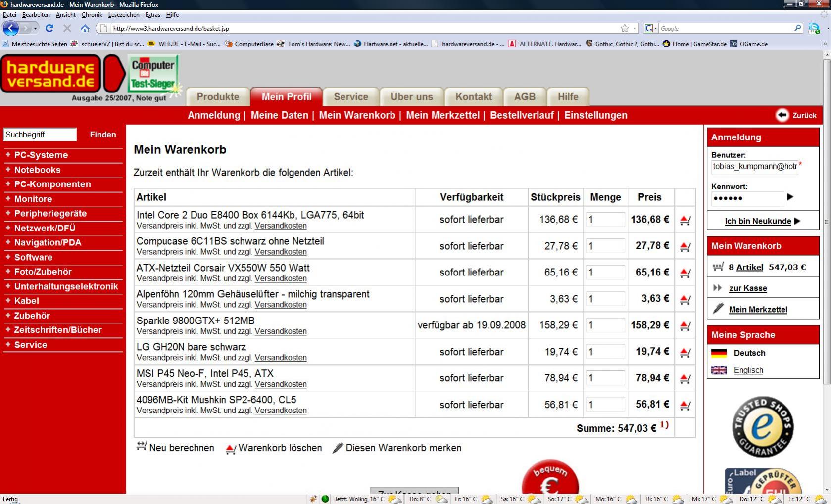Remove LG GH20N drive from cart
831x504 pixels.
point(685,352)
